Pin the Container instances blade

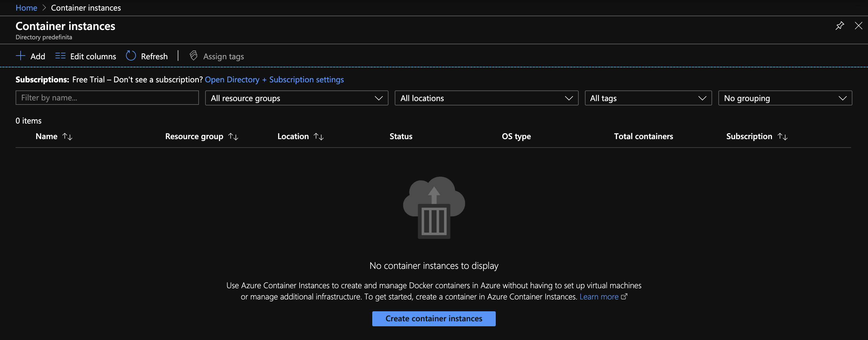coord(840,26)
